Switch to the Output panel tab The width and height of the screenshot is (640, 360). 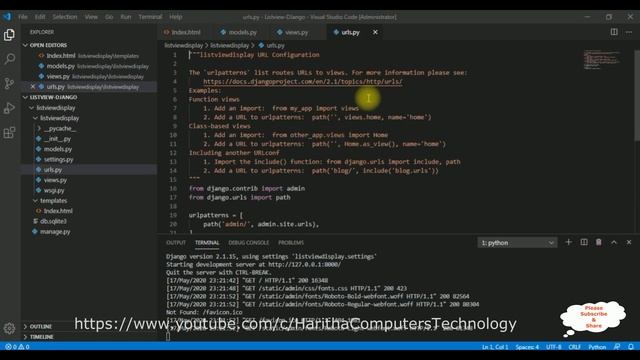click(176, 242)
